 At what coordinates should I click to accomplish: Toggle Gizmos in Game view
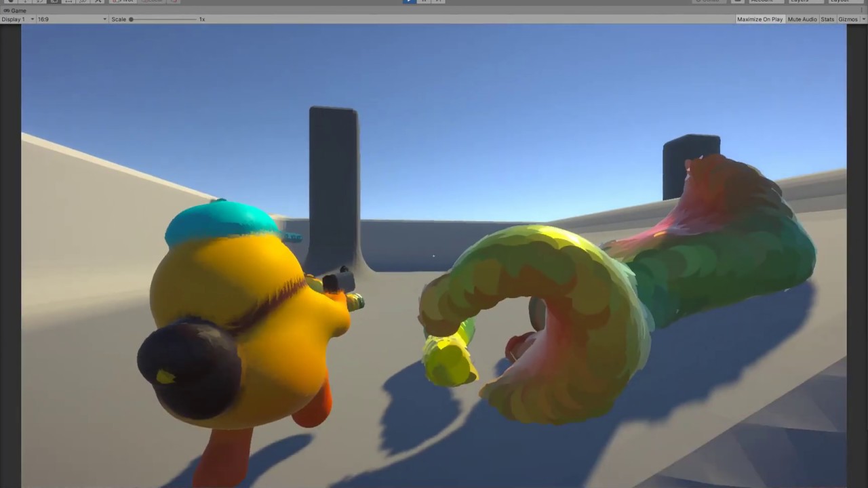[848, 19]
